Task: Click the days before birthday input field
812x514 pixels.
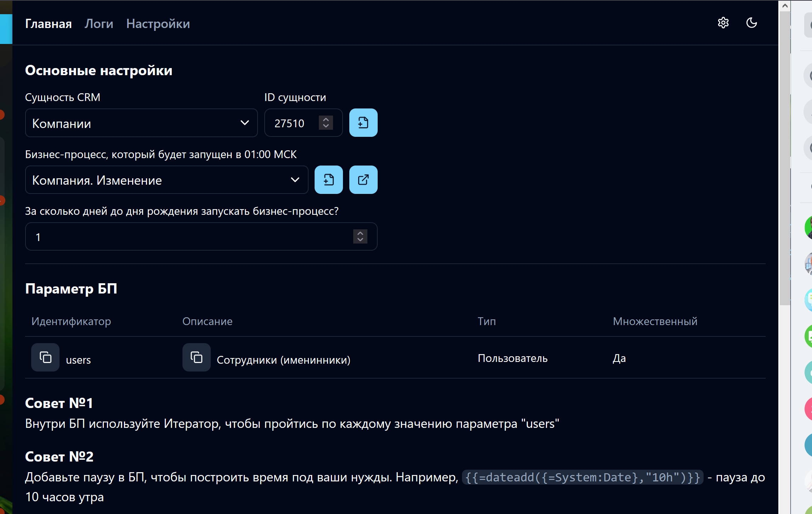Action: click(188, 237)
